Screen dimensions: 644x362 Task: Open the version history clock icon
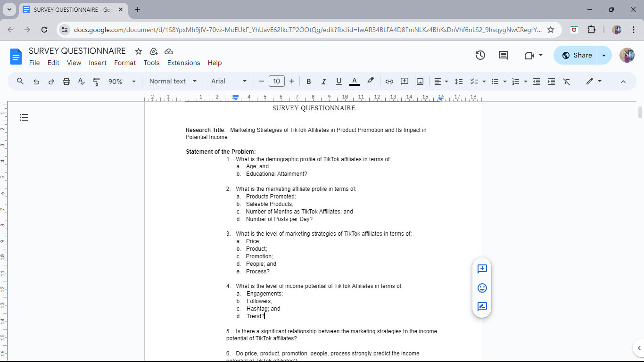[x=480, y=55]
